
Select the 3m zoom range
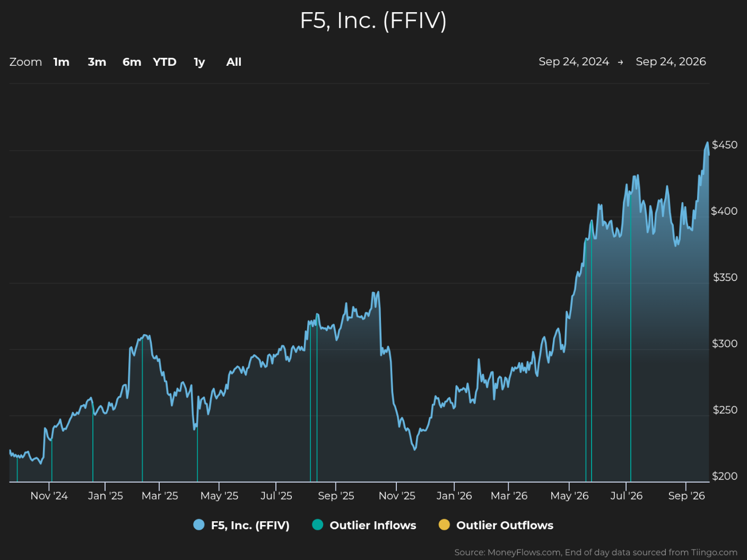coord(97,62)
